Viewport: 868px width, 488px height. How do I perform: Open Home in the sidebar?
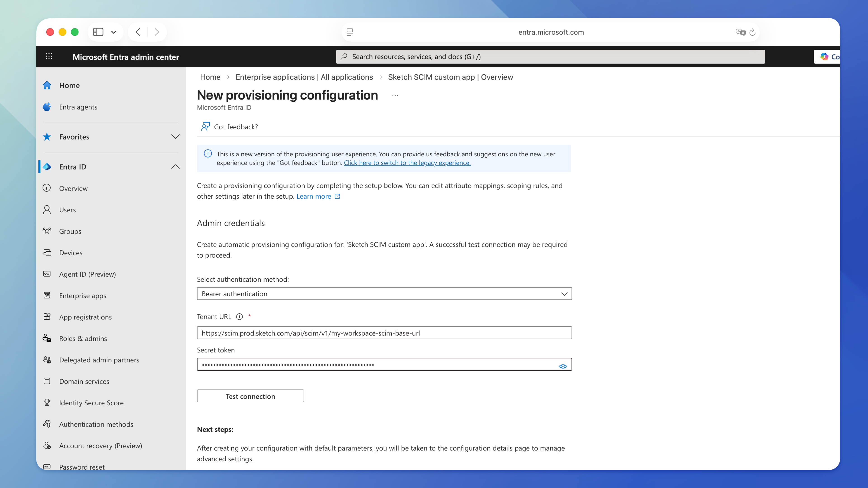[69, 85]
